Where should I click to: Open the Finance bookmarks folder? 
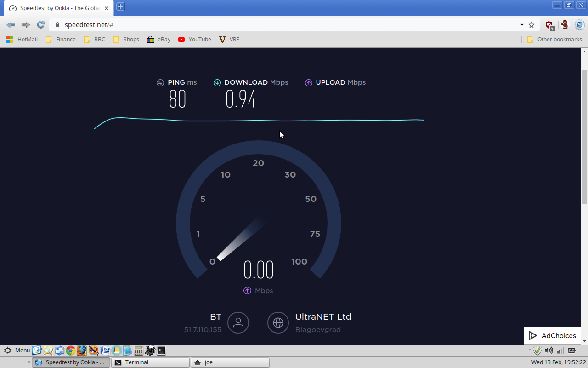61,40
